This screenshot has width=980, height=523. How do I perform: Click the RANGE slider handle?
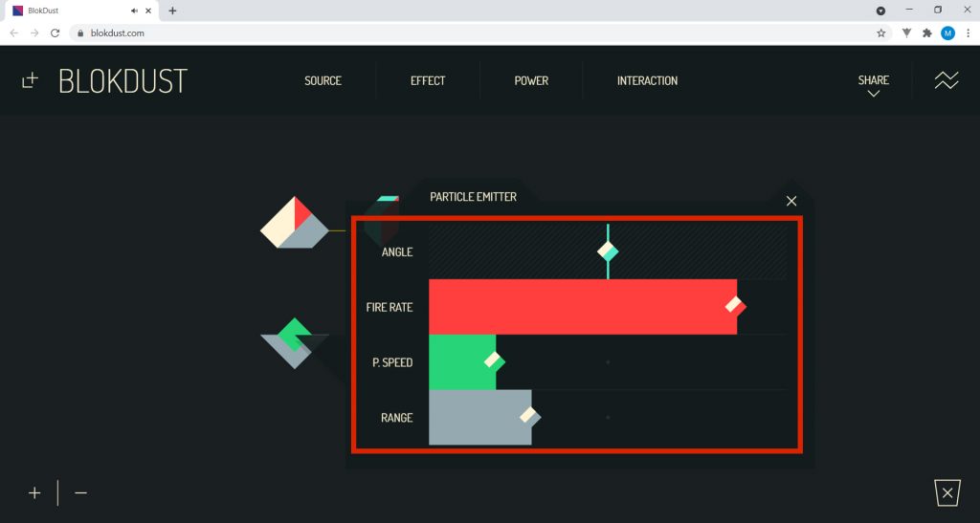coord(530,416)
